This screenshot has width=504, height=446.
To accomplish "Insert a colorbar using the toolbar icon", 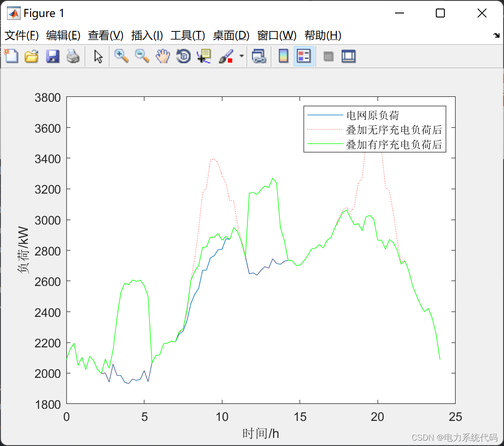I will pos(283,56).
